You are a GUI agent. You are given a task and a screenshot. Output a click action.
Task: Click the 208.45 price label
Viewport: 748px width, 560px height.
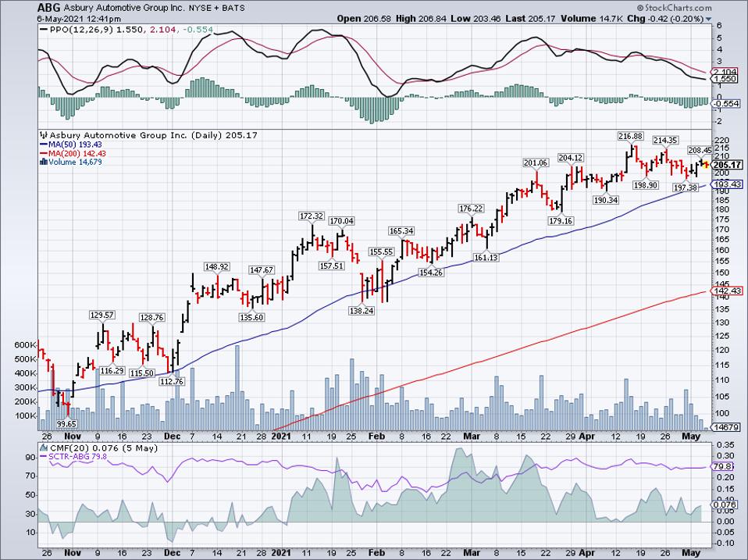click(700, 150)
